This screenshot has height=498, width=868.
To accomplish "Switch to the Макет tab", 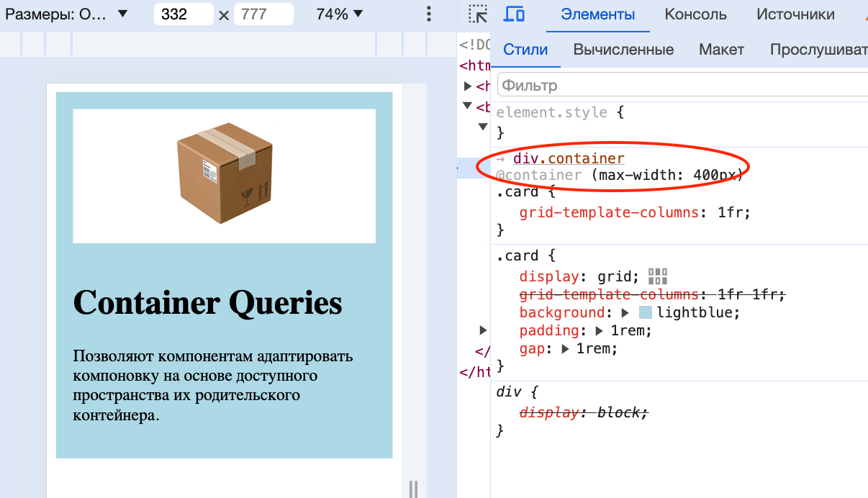I will [x=721, y=50].
